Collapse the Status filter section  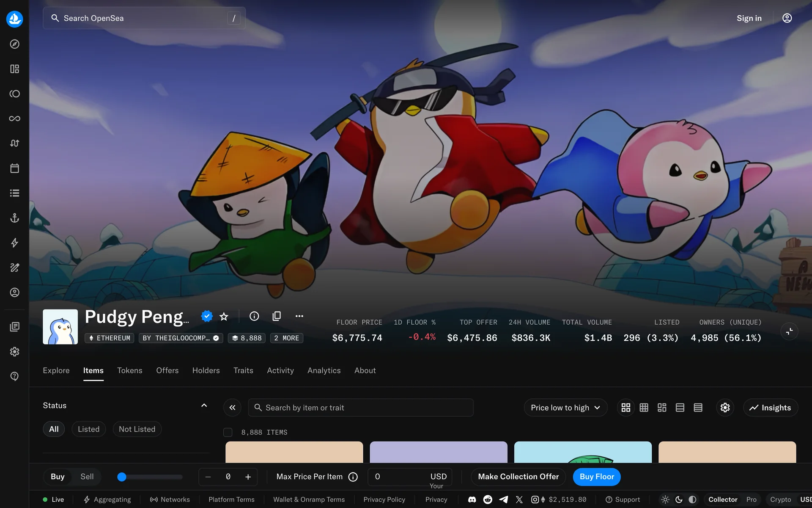204,406
